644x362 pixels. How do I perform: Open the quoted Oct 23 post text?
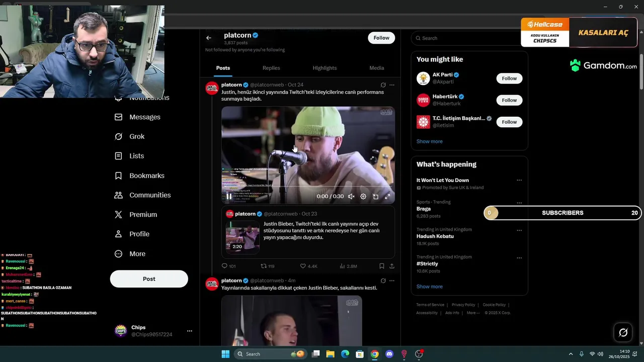[321, 231]
